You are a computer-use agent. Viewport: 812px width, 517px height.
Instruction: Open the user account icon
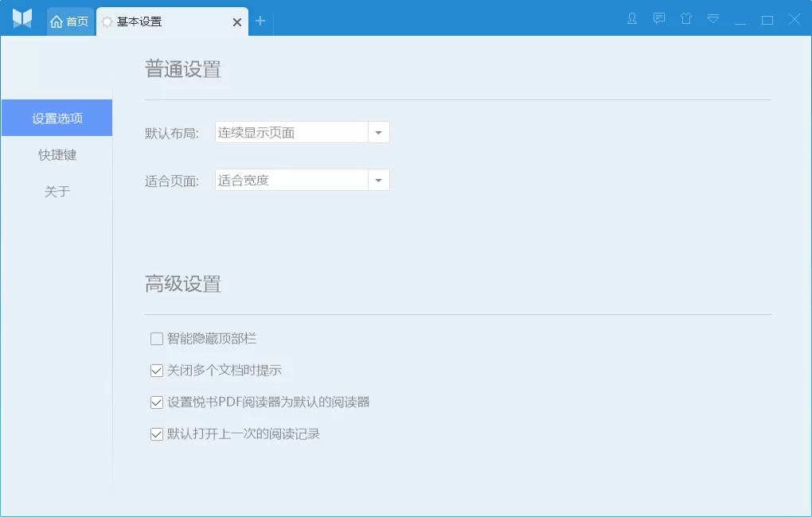point(632,19)
